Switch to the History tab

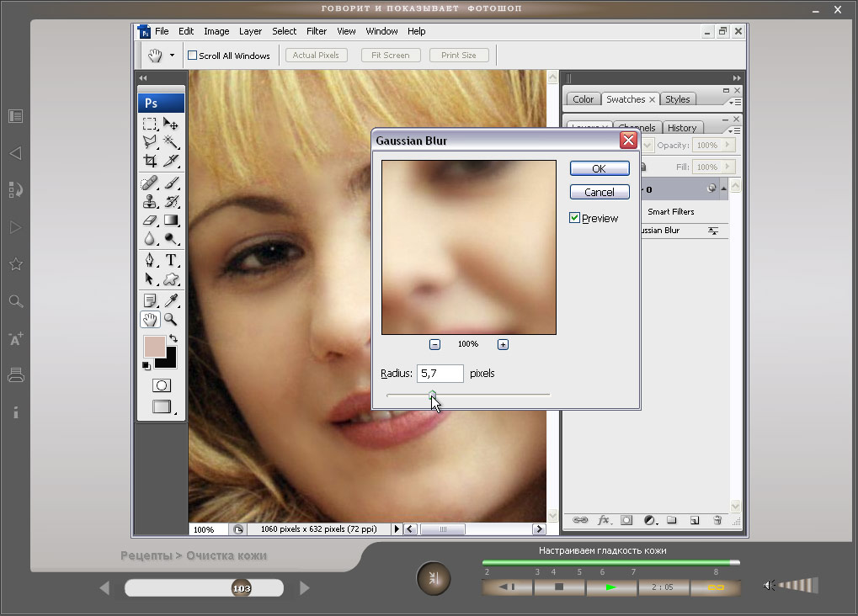pyautogui.click(x=681, y=128)
